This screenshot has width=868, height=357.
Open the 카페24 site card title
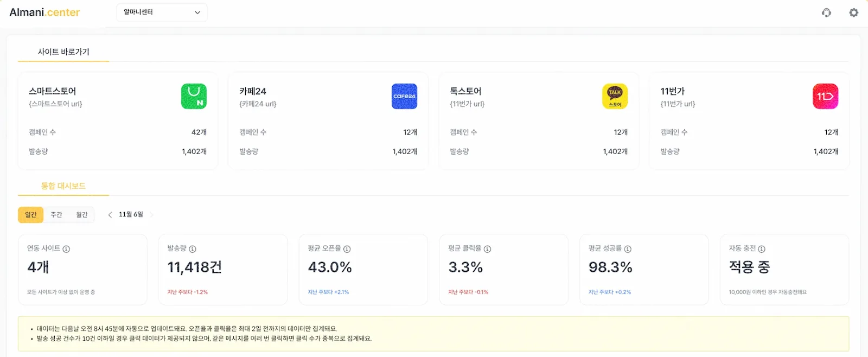click(x=253, y=91)
